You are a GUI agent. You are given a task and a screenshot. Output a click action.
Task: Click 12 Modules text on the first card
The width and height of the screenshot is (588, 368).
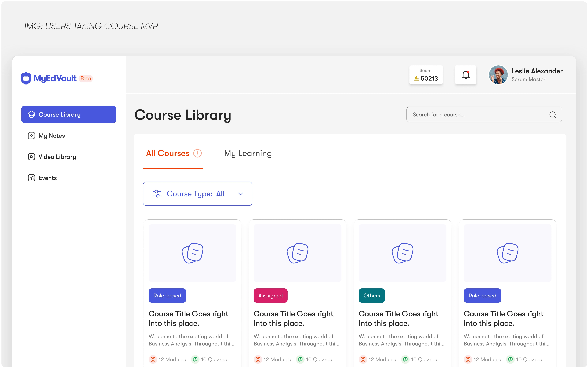tap(172, 360)
